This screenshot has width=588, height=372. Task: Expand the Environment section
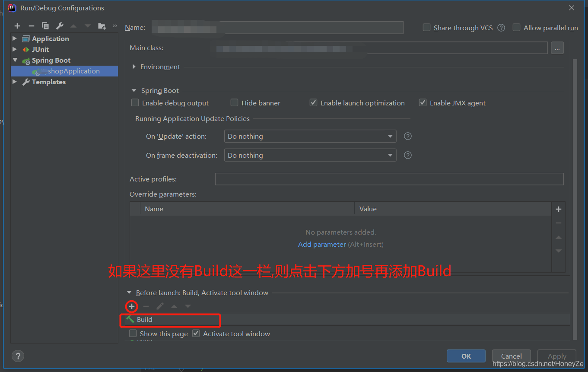pos(134,67)
